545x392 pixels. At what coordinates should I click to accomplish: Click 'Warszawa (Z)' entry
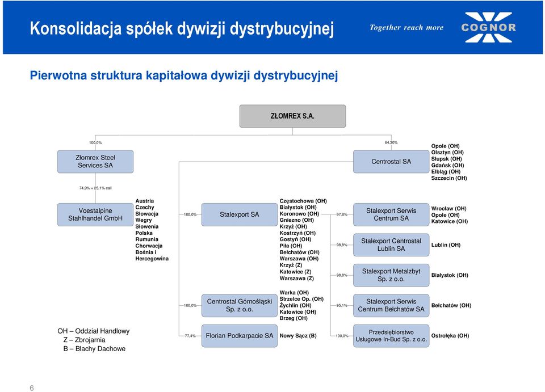[x=296, y=279]
